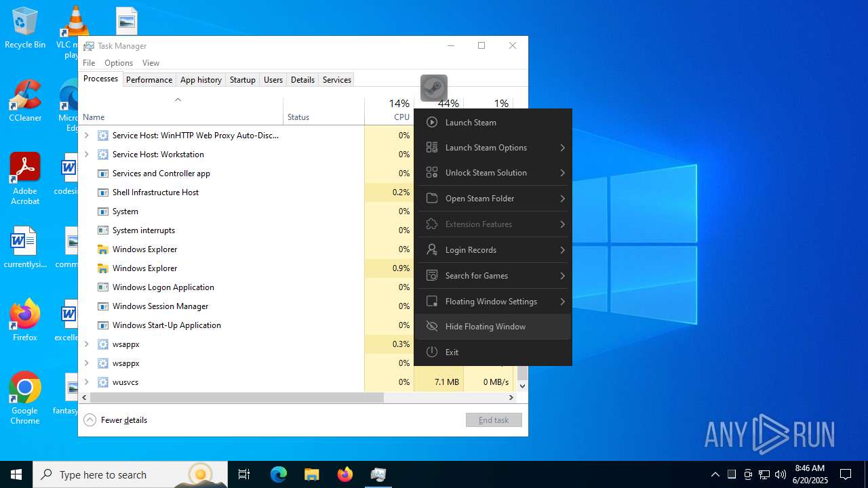Show hidden icons tray chevron

[x=715, y=474]
